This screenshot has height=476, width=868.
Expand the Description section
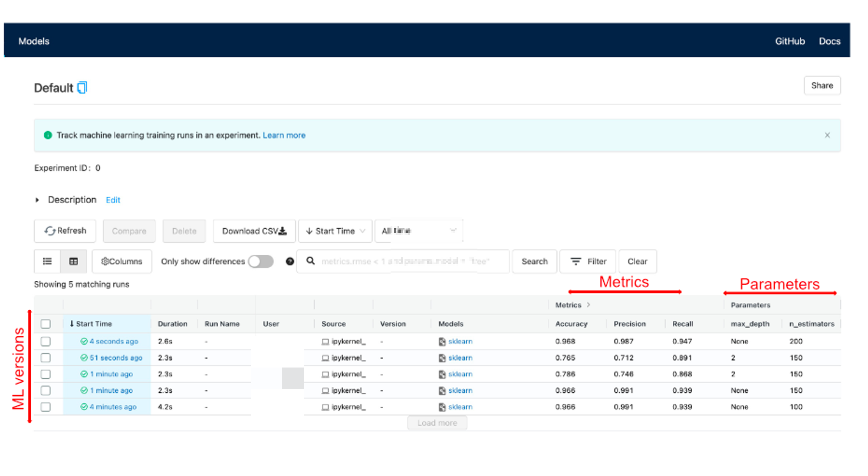[37, 200]
